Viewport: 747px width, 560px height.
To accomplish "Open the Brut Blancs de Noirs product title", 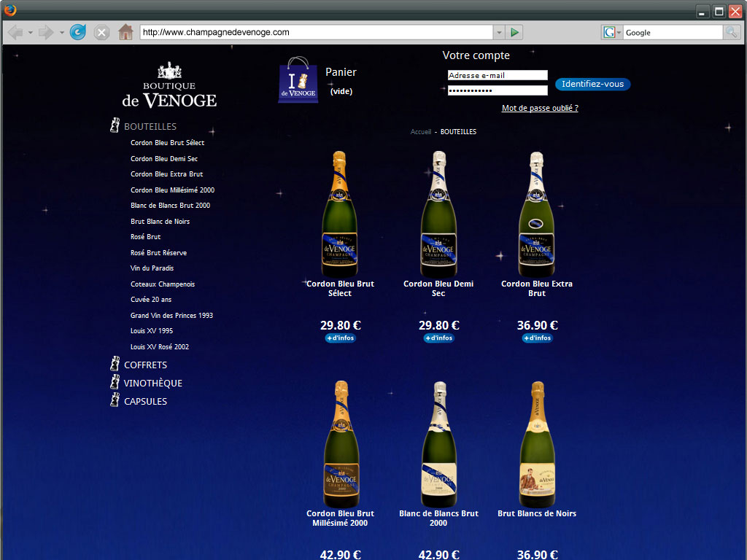I will (x=537, y=513).
